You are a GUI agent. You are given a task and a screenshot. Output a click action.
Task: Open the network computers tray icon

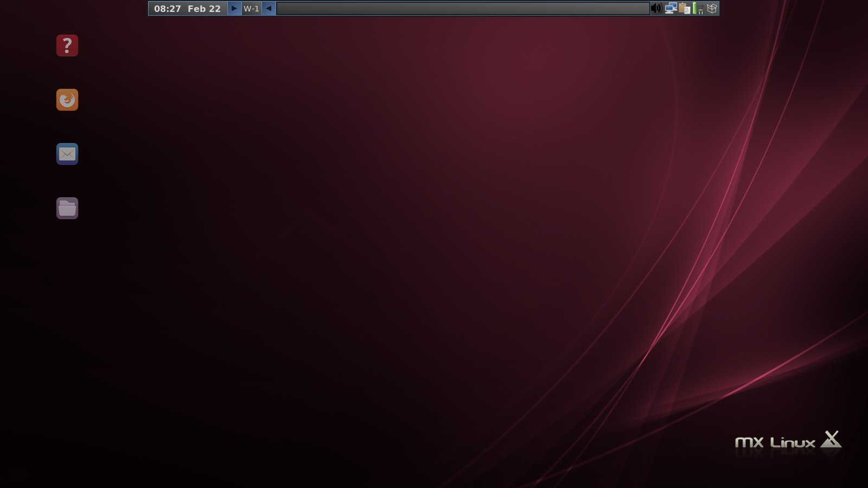point(671,8)
